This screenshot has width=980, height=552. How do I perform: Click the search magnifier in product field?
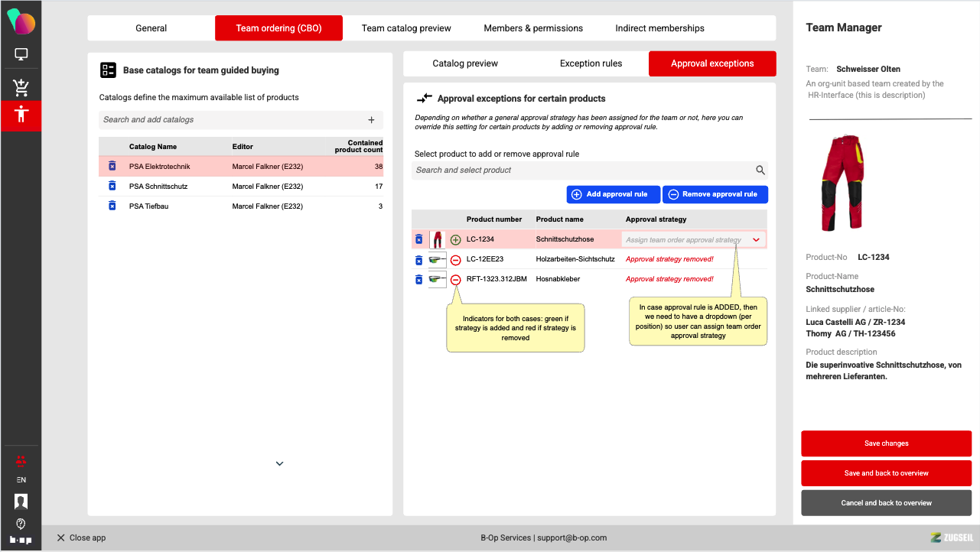pos(760,170)
